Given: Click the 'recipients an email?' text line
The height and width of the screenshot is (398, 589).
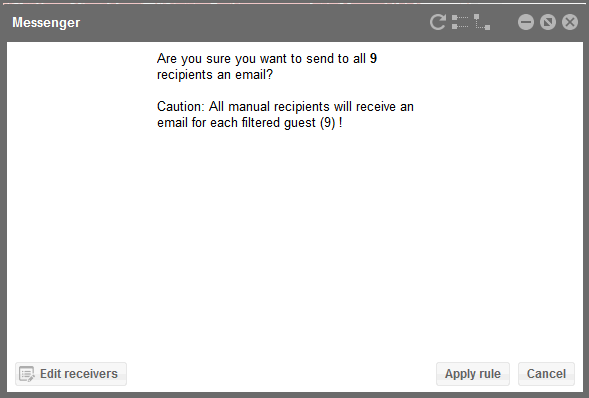Looking at the screenshot, I should click(x=215, y=75).
